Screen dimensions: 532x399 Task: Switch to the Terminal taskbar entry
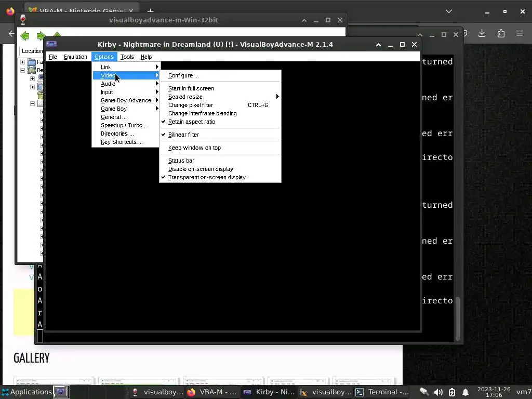382,392
